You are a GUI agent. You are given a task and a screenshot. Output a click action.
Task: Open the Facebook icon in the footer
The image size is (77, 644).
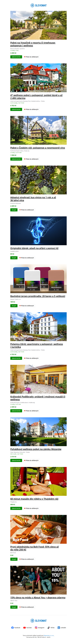[x=13, y=627]
